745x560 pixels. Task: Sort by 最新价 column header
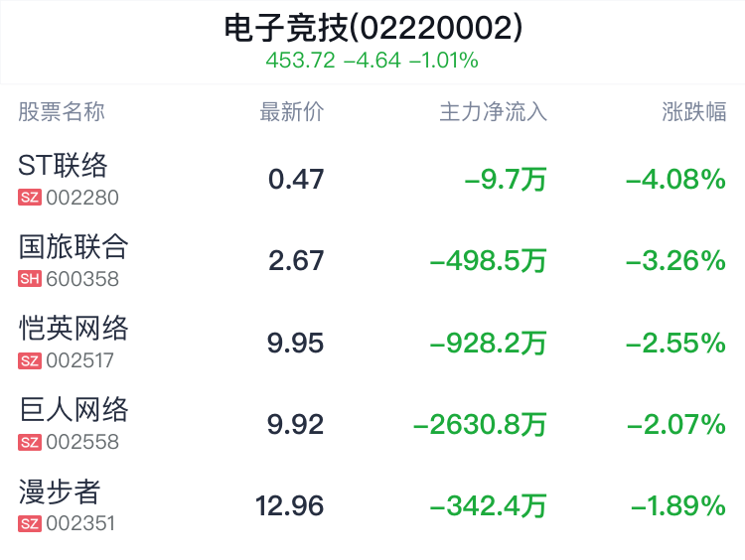tap(291, 111)
